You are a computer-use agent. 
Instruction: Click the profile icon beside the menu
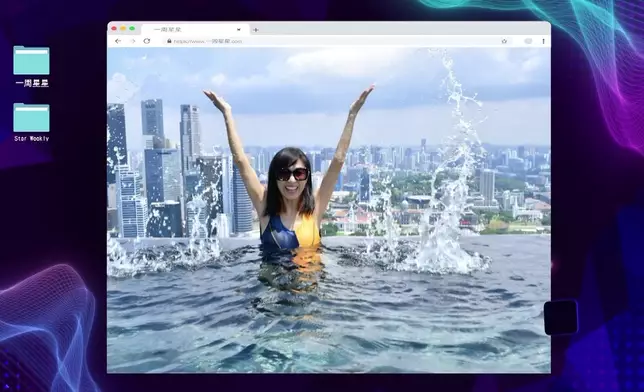point(528,41)
